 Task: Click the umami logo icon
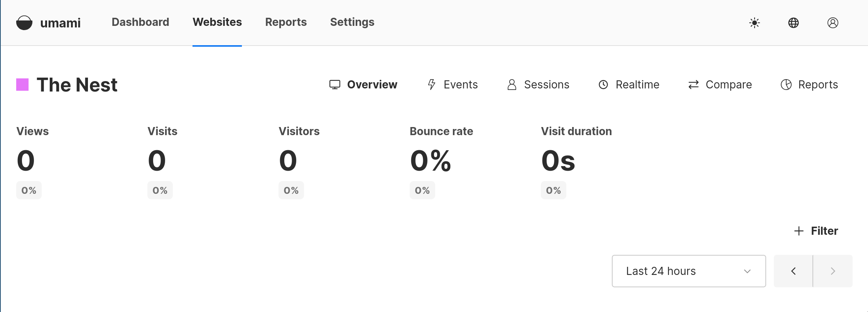[x=24, y=23]
